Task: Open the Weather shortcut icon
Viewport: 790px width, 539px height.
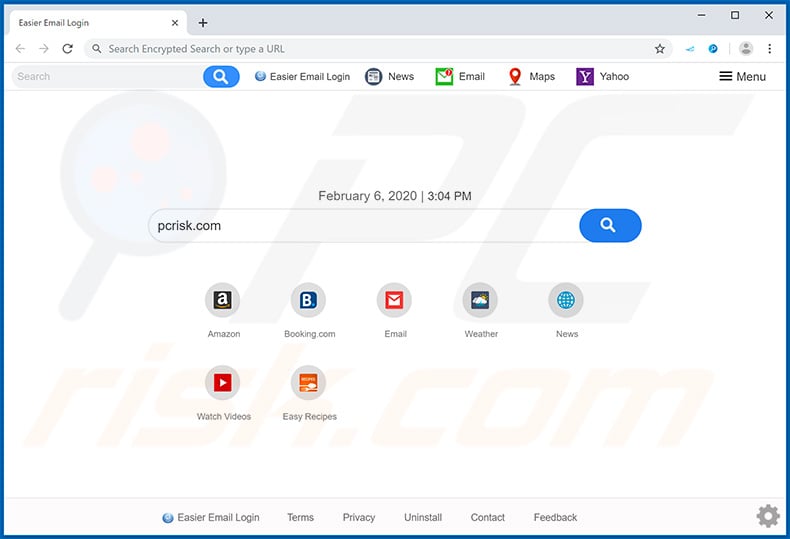Action: (x=480, y=300)
